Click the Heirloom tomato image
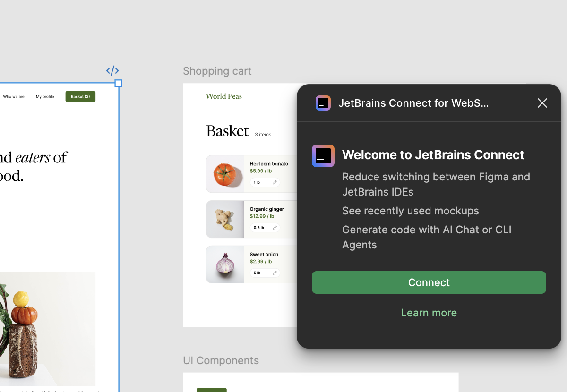567x392 pixels. click(x=225, y=174)
